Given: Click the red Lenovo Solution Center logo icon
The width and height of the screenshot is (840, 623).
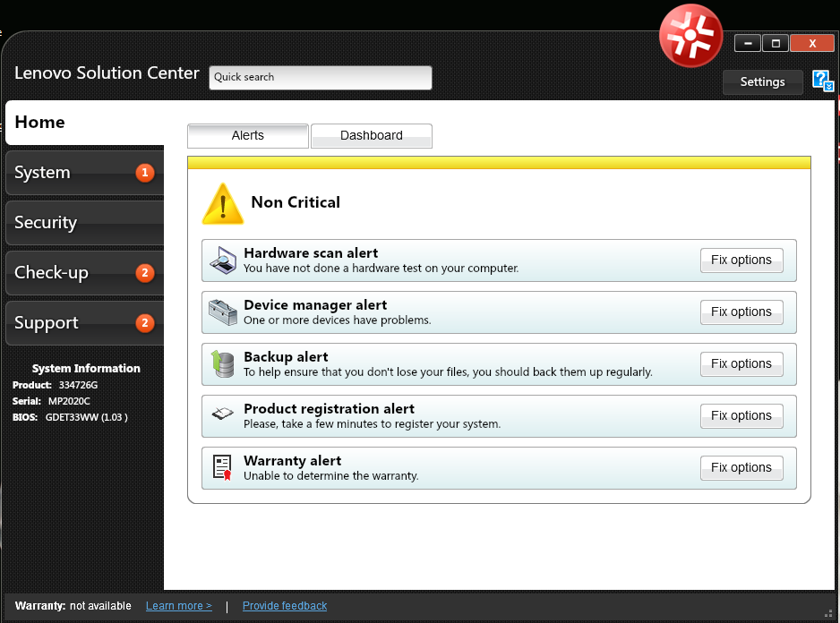Looking at the screenshot, I should coord(690,36).
